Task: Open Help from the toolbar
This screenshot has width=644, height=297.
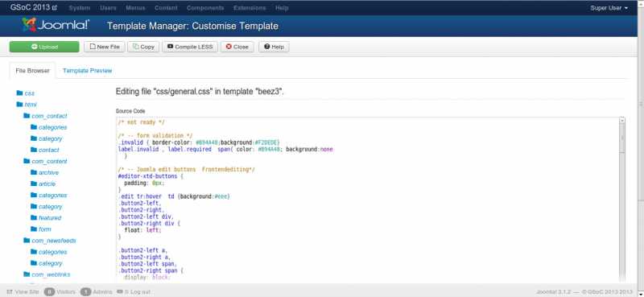Action: [x=274, y=47]
